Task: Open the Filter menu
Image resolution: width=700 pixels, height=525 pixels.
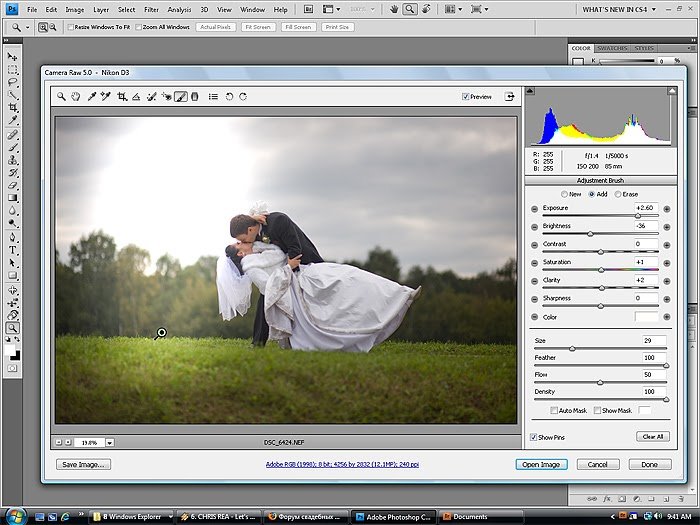Action: click(x=151, y=9)
